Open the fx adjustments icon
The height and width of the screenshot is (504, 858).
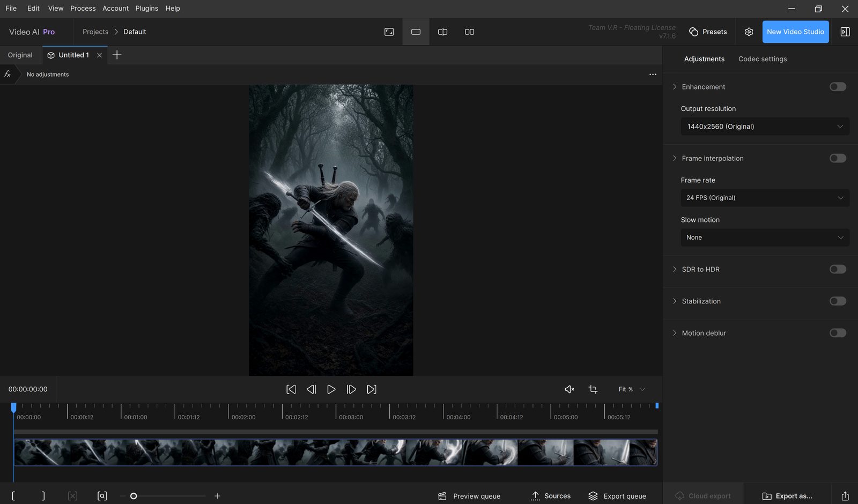click(x=8, y=74)
